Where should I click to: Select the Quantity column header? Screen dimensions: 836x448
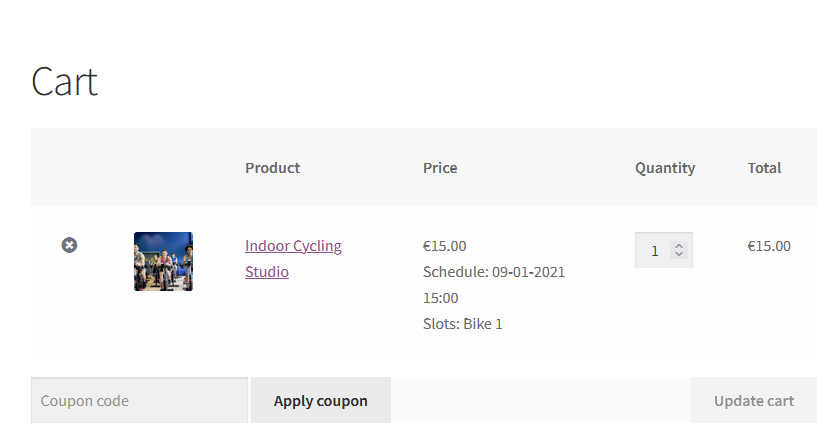(665, 168)
